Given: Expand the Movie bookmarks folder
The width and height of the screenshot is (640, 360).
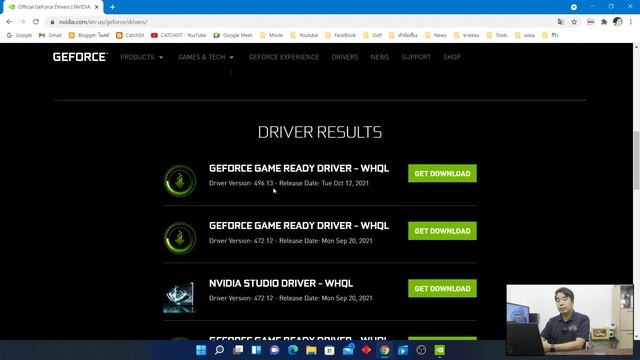Looking at the screenshot, I should [x=271, y=36].
